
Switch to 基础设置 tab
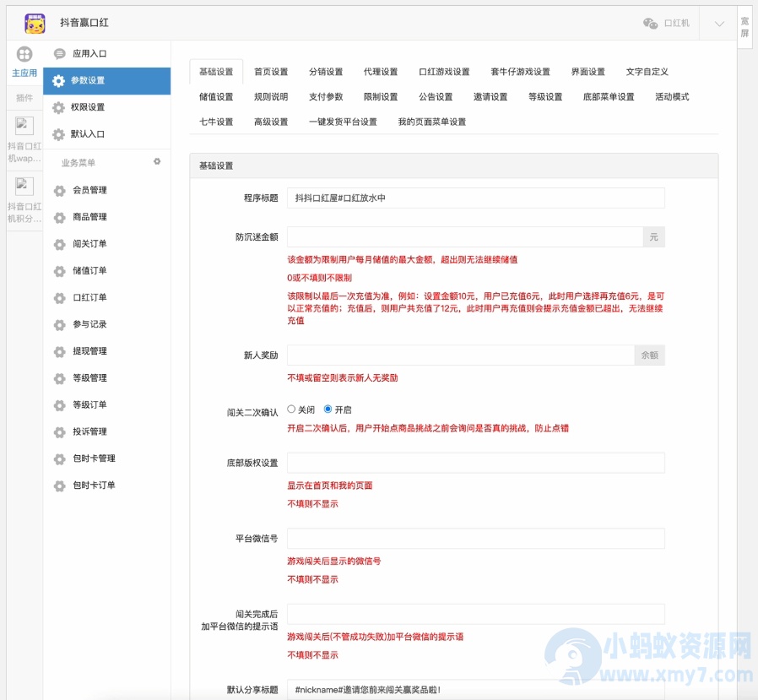[216, 72]
